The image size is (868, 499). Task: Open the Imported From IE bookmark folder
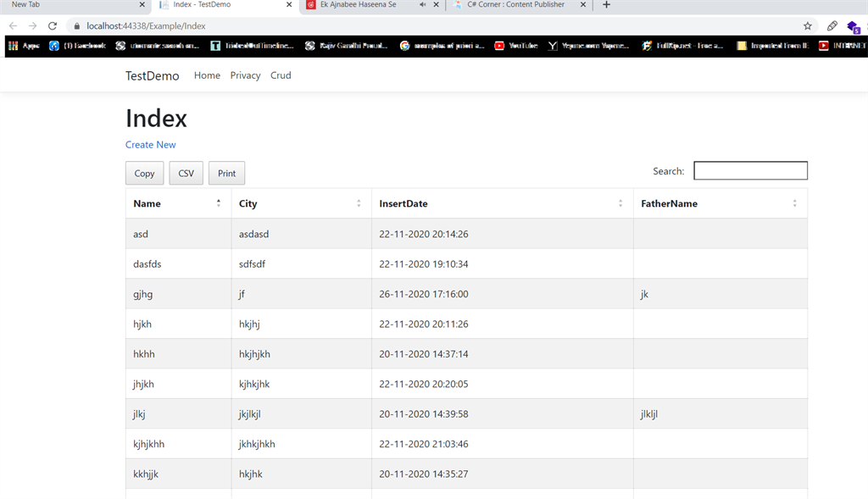pos(772,46)
